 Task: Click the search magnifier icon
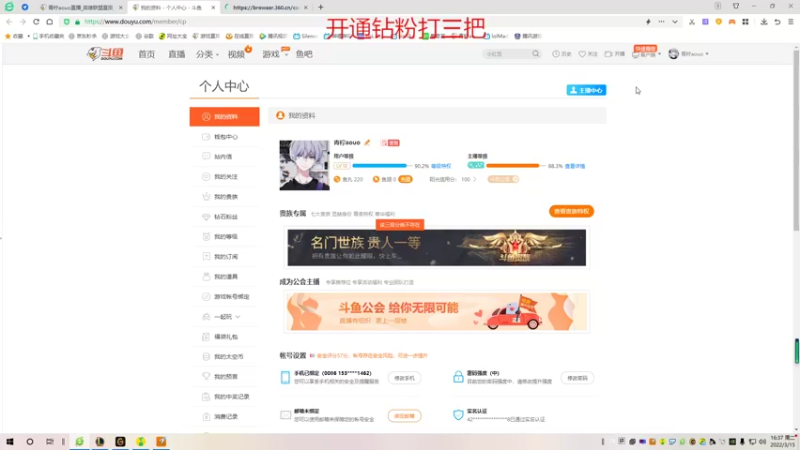click(535, 54)
